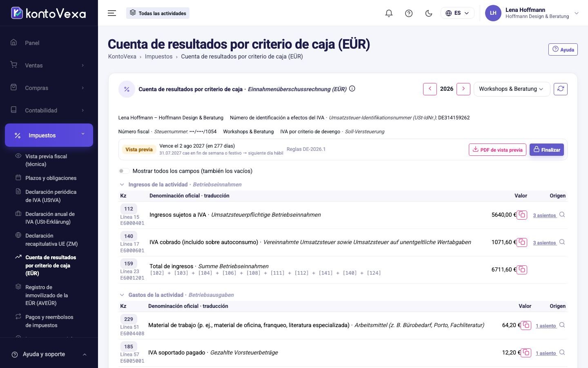Copy the value 5640,00 € for Kz 112
The image size is (588, 368).
[x=522, y=215]
